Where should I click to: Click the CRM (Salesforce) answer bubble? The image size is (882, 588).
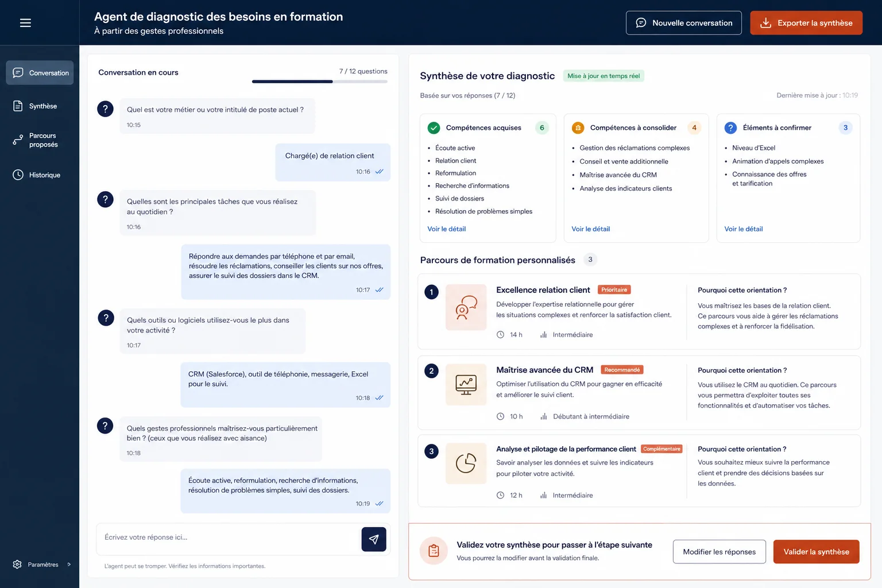(x=285, y=385)
